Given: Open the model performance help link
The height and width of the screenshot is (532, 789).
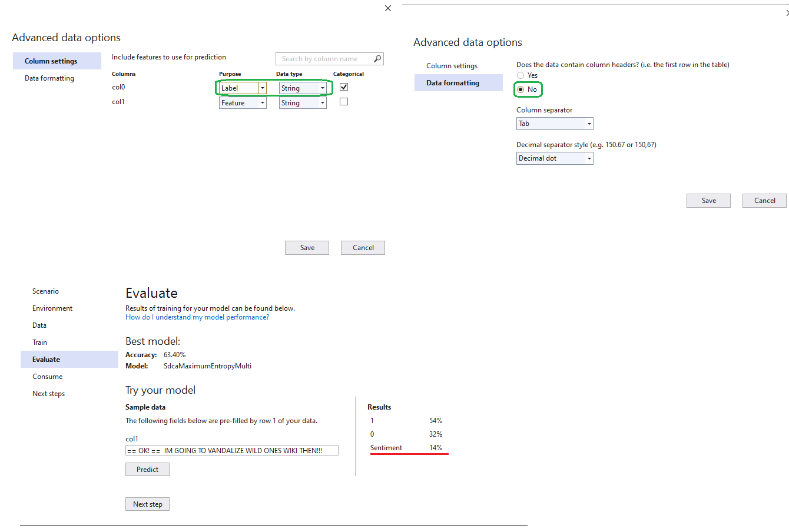Looking at the screenshot, I should (197, 317).
